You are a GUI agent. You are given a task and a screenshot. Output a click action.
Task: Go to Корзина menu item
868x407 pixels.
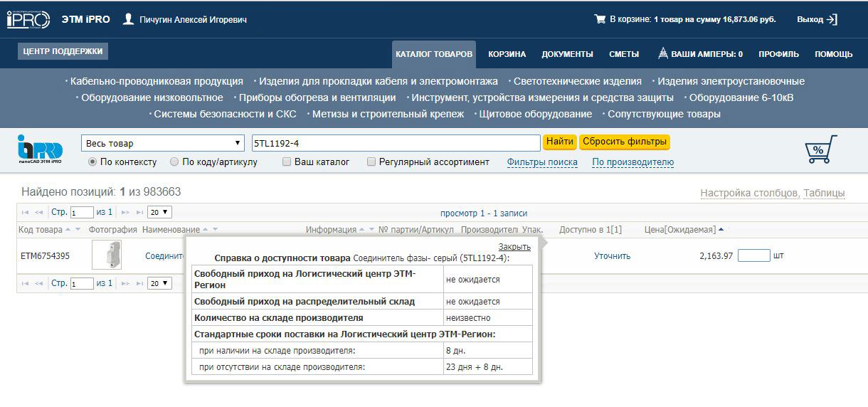tap(507, 54)
